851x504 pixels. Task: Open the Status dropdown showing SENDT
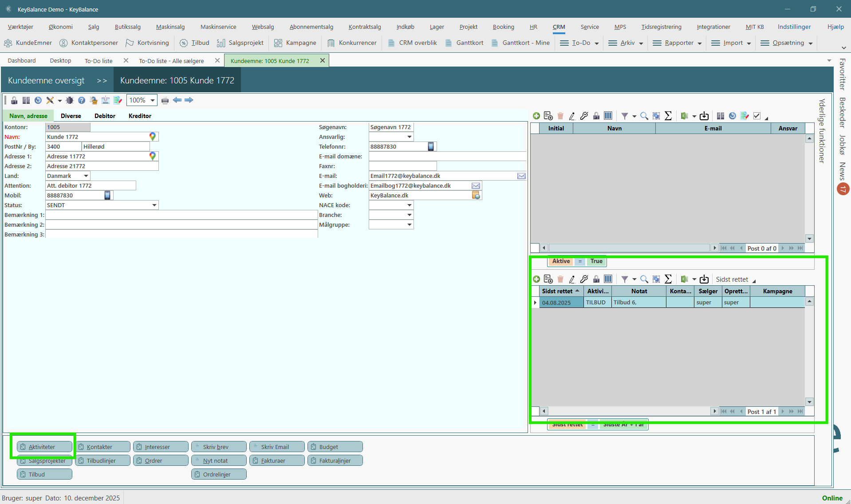154,205
